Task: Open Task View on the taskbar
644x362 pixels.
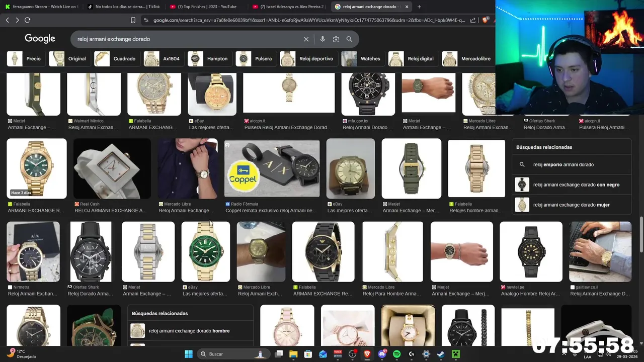Action: [279, 354]
